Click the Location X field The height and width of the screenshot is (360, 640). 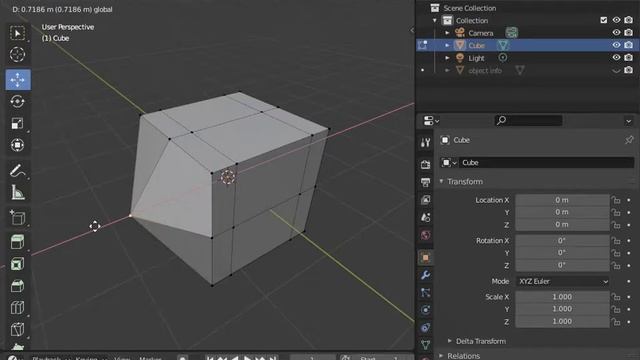tap(562, 200)
